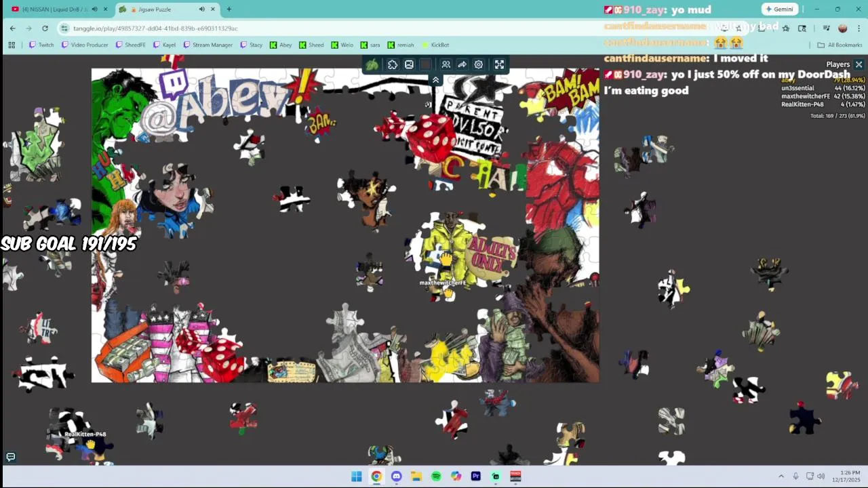Open the Welo bookmark
Image resolution: width=868 pixels, height=488 pixels.
342,45
